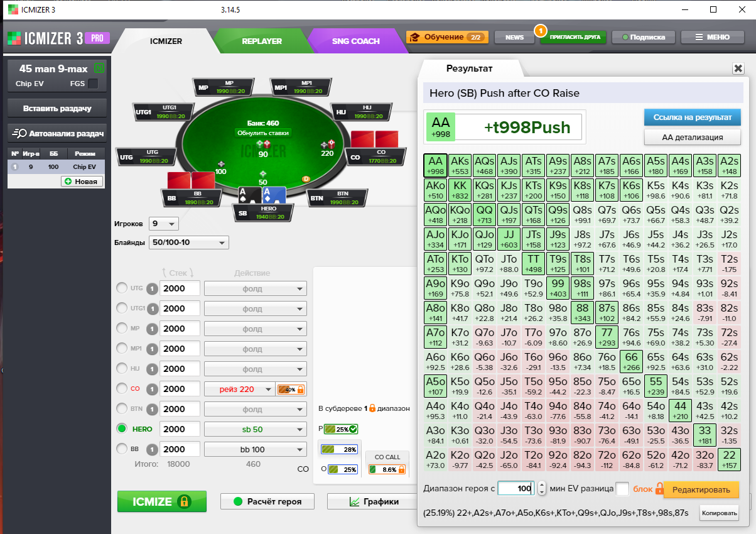Select the UTG1 radio button

coord(122,308)
